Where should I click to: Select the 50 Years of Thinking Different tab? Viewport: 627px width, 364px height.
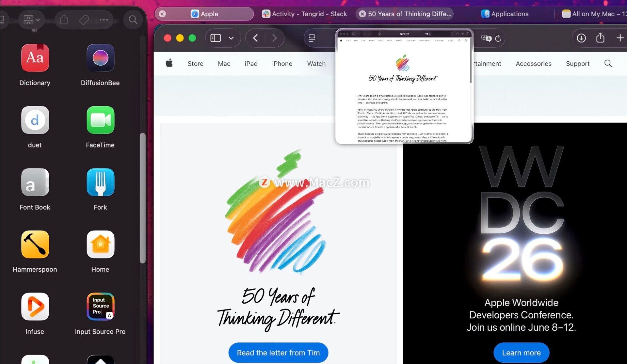pos(404,14)
